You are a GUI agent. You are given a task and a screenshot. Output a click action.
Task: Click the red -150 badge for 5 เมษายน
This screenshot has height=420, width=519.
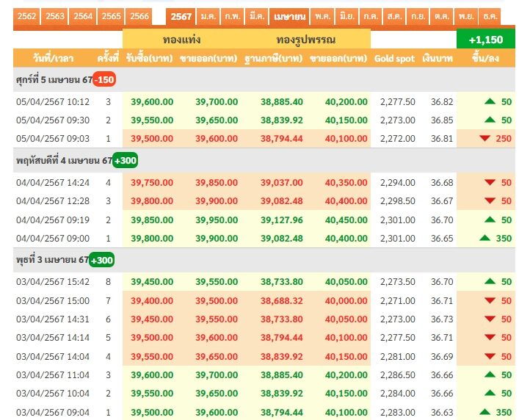click(104, 79)
